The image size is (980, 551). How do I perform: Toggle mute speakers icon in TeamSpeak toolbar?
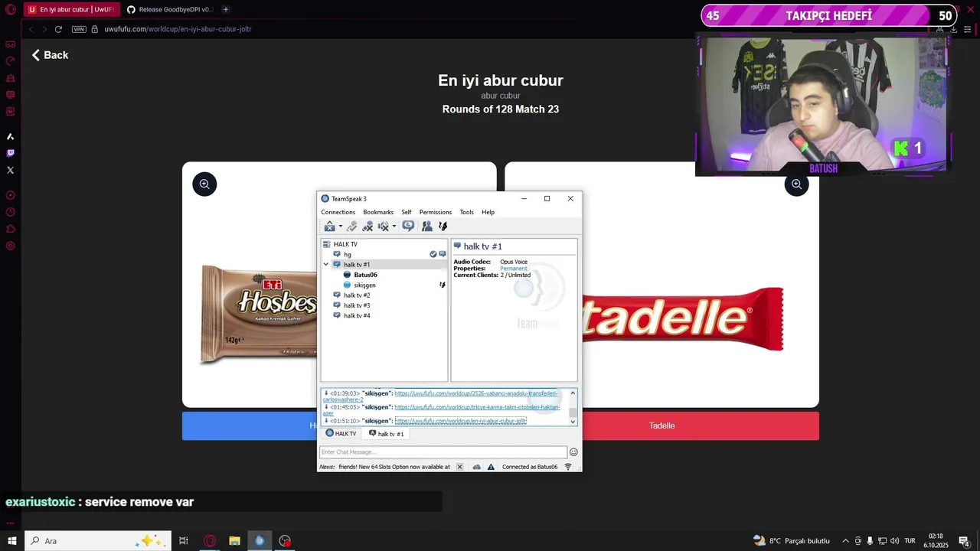tap(384, 227)
